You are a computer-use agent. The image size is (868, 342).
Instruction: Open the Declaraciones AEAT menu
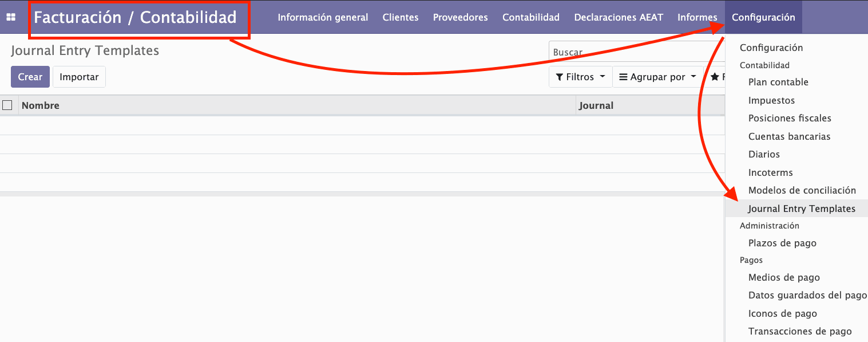coord(619,17)
